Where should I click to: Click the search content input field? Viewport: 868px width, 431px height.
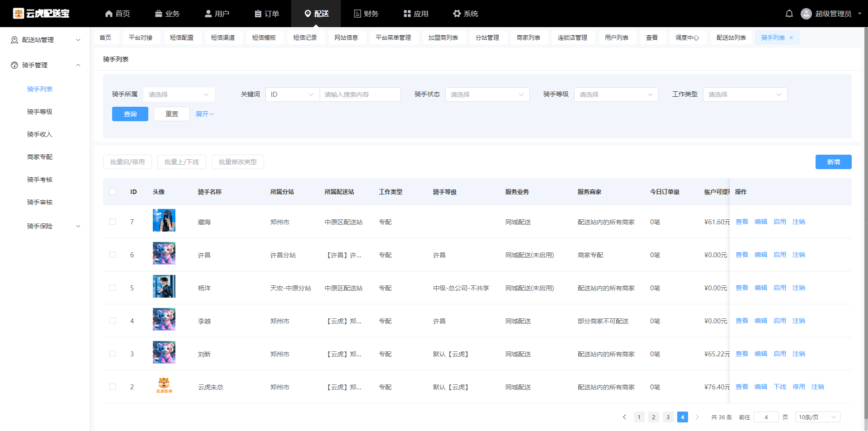coord(360,95)
